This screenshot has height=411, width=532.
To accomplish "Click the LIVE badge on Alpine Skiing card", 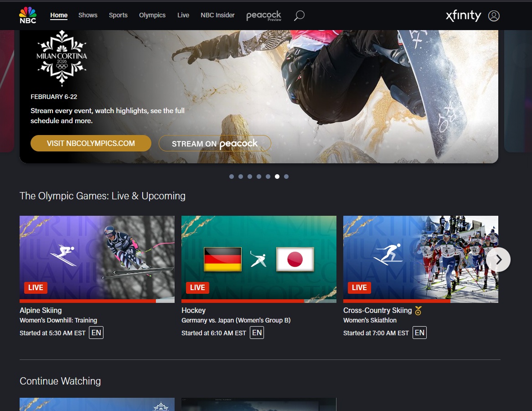I will pos(36,287).
